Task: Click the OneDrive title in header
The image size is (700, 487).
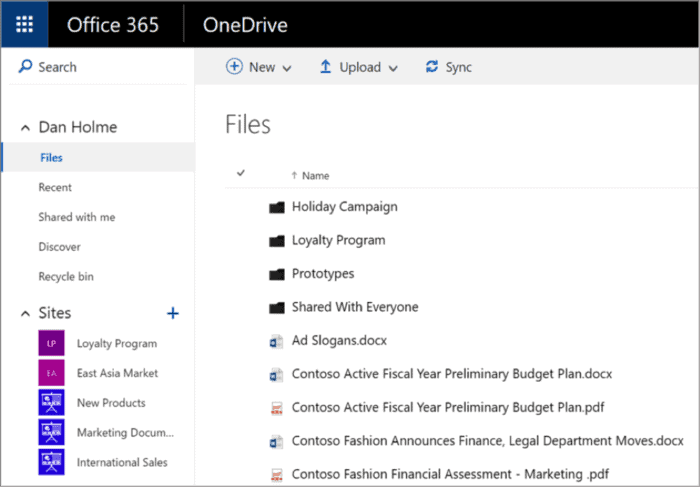Action: (245, 25)
